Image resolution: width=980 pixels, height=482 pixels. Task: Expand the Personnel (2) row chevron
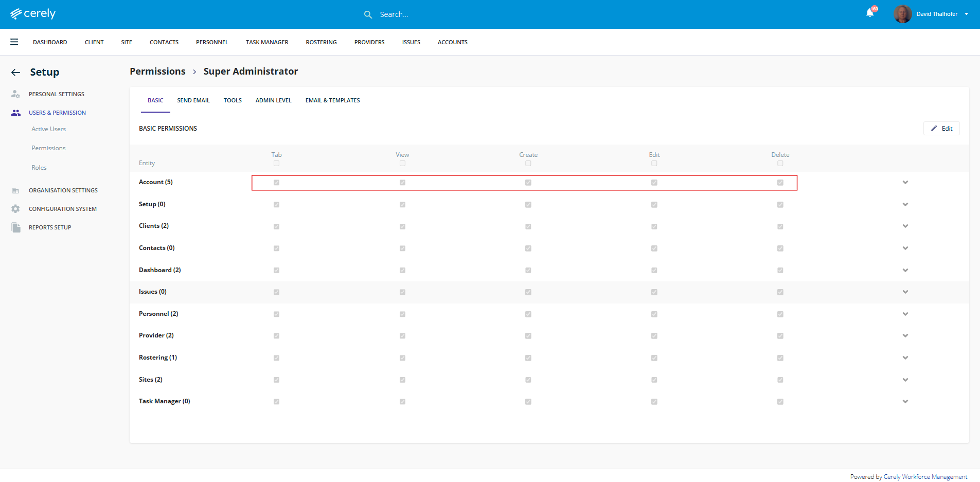click(905, 314)
